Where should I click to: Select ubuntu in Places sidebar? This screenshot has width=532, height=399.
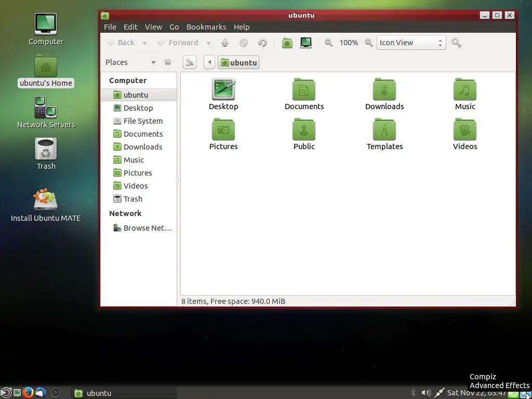139,95
